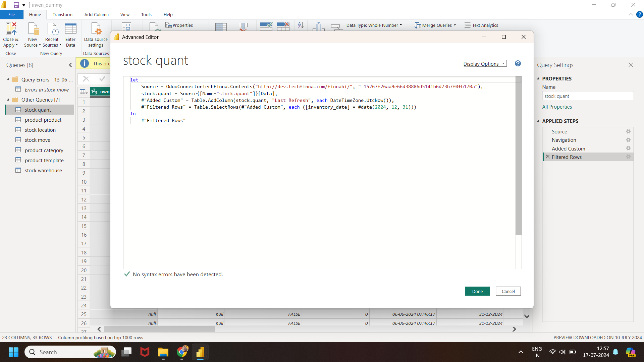Collapse the Query Errors folder
The image size is (644, 362).
pyautogui.click(x=8, y=79)
